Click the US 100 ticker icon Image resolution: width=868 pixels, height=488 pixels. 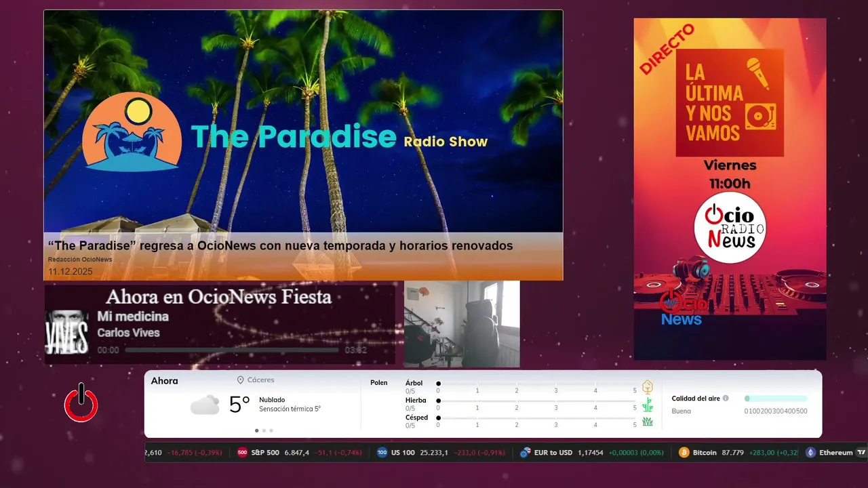click(382, 452)
